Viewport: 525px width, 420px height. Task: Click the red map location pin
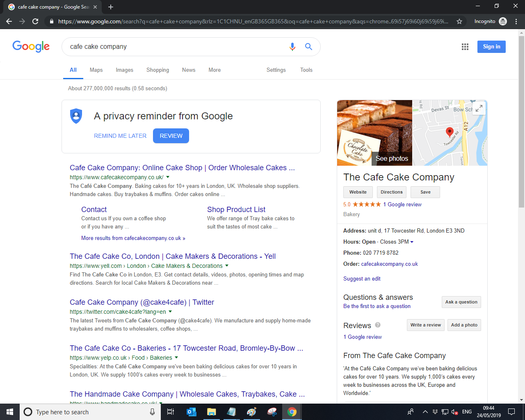point(450,132)
